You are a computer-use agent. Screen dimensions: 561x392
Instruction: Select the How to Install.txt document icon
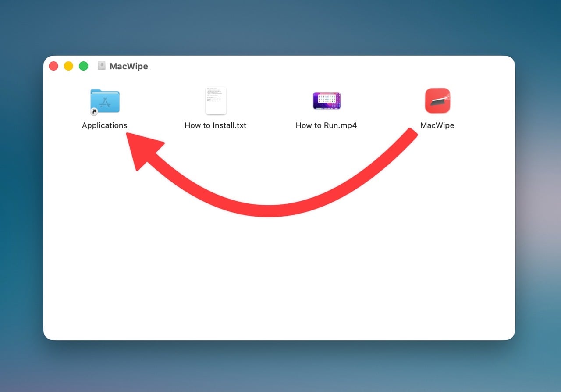coord(216,101)
